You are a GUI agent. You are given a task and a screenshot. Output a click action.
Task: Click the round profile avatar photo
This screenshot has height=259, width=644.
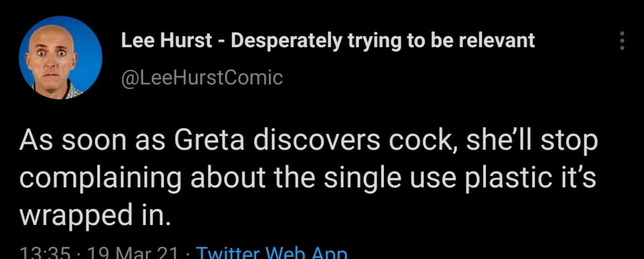[60, 58]
